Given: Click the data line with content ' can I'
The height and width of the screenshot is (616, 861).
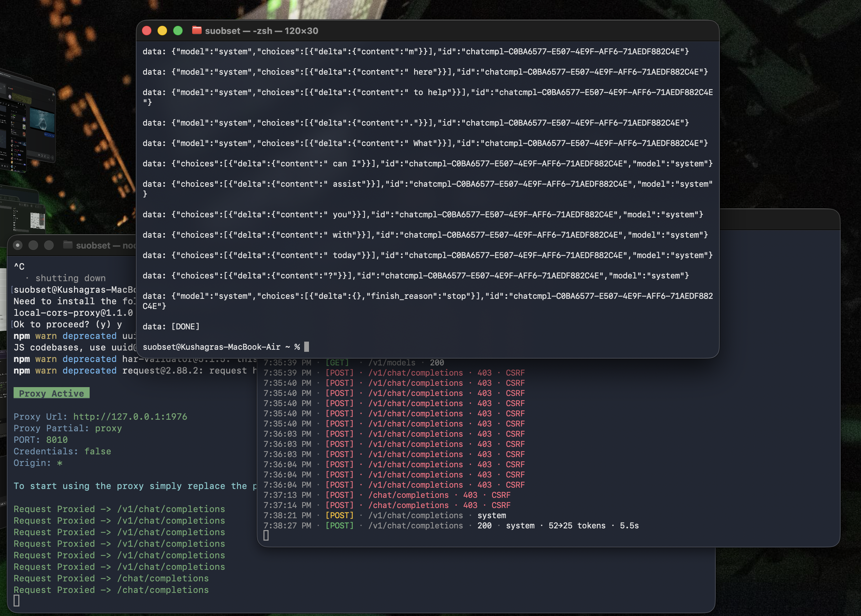Looking at the screenshot, I should pyautogui.click(x=427, y=164).
